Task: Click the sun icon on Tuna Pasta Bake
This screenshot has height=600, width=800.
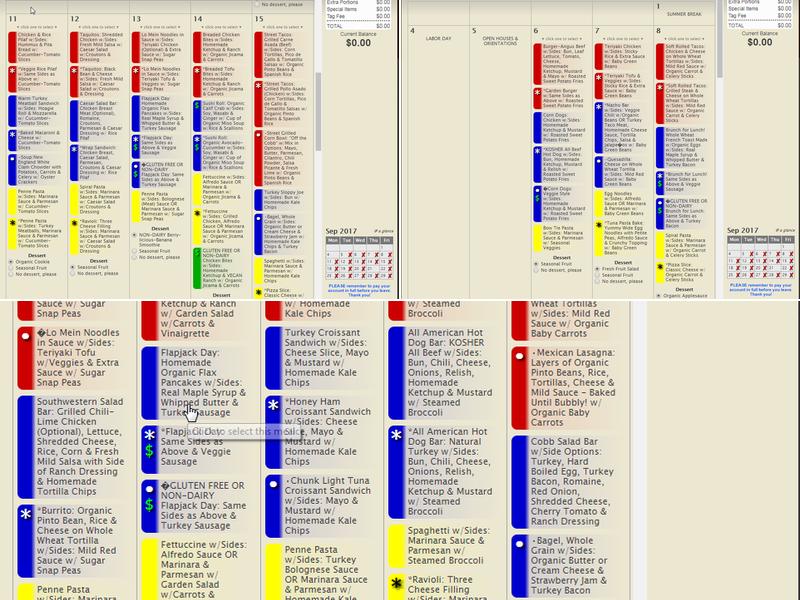Action: [x=600, y=223]
